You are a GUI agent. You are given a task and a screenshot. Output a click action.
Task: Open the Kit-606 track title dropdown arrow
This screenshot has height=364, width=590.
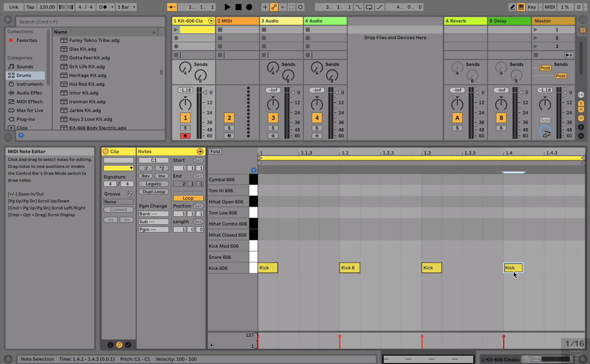(x=211, y=21)
